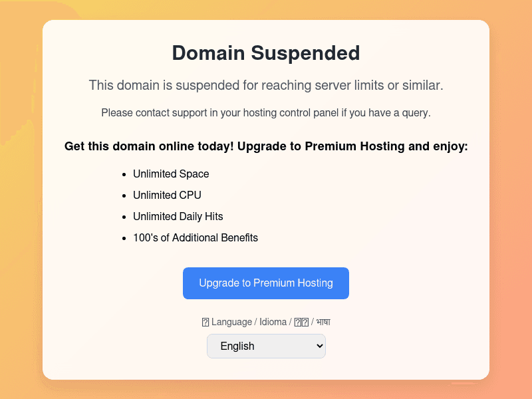Open the English language dropdown
Viewport: 532px width, 399px height.
tap(265, 346)
